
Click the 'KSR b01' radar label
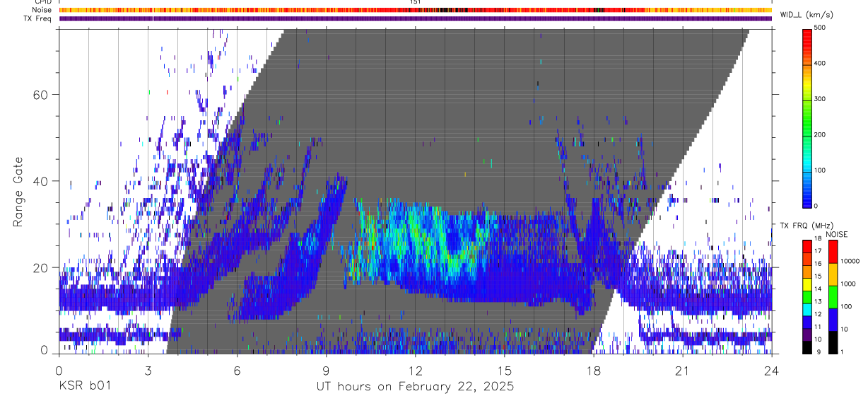click(84, 387)
